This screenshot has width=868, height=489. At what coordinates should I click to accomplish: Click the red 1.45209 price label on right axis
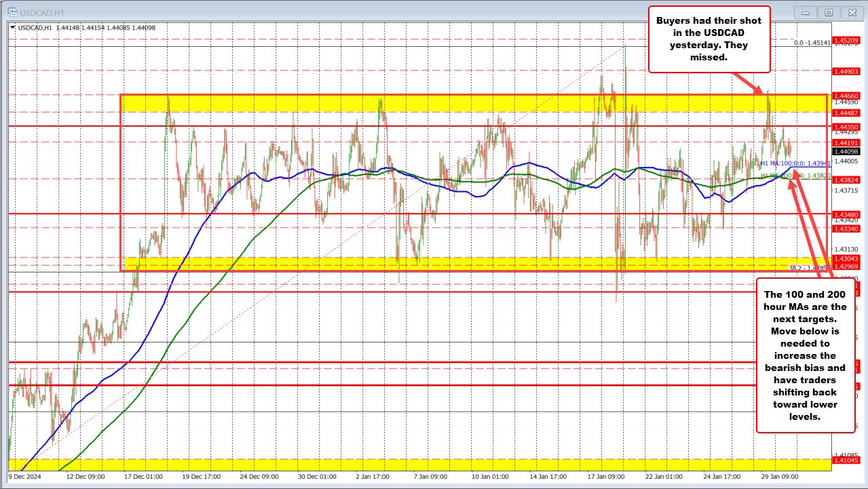(846, 40)
